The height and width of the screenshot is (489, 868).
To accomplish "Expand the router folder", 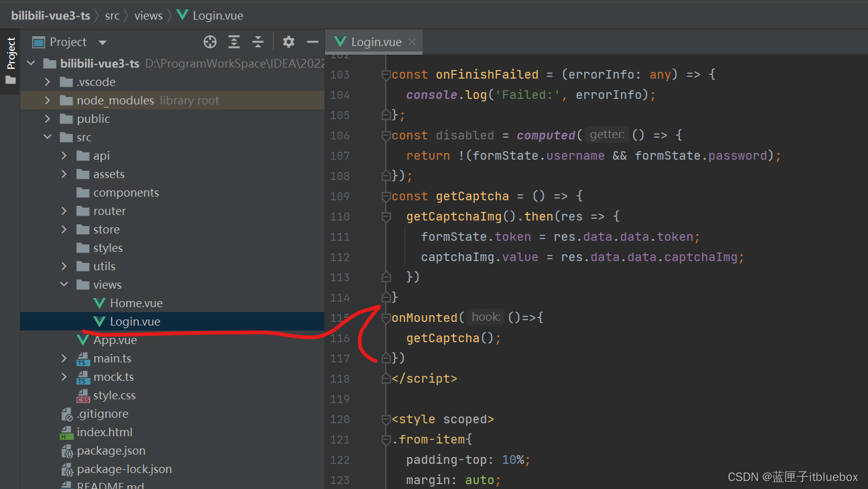I will [65, 211].
